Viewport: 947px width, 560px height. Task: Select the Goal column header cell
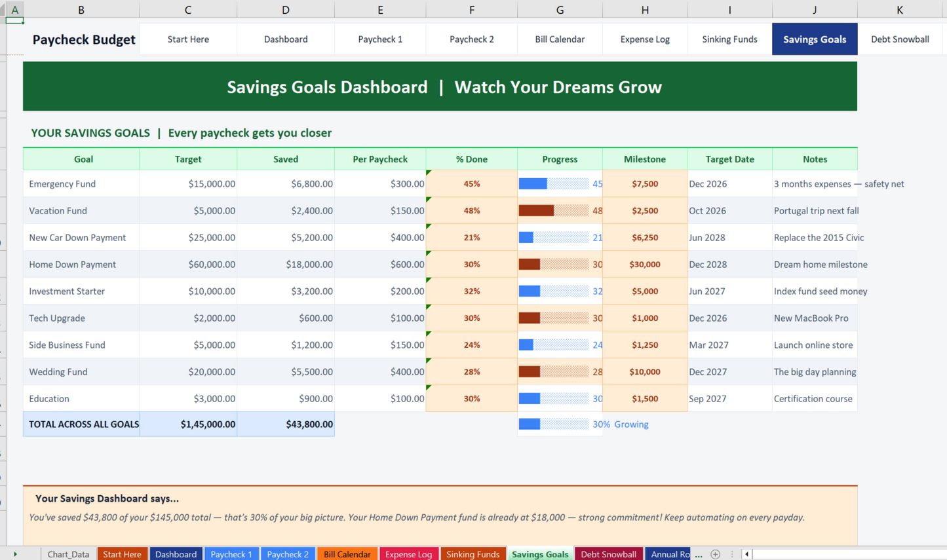click(x=81, y=159)
